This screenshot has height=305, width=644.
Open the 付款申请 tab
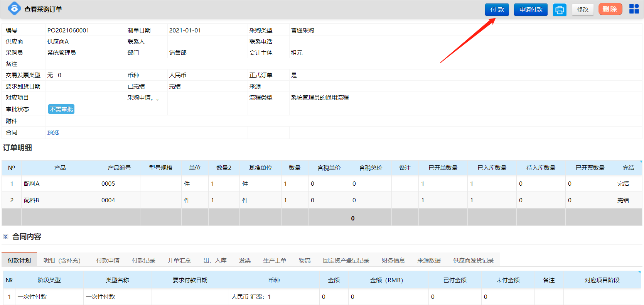(x=108, y=261)
